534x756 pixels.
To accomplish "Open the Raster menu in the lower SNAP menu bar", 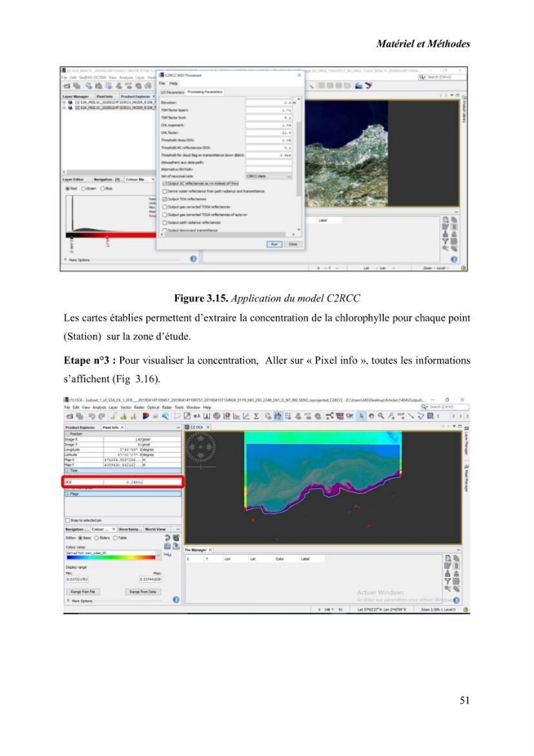I will coord(139,407).
